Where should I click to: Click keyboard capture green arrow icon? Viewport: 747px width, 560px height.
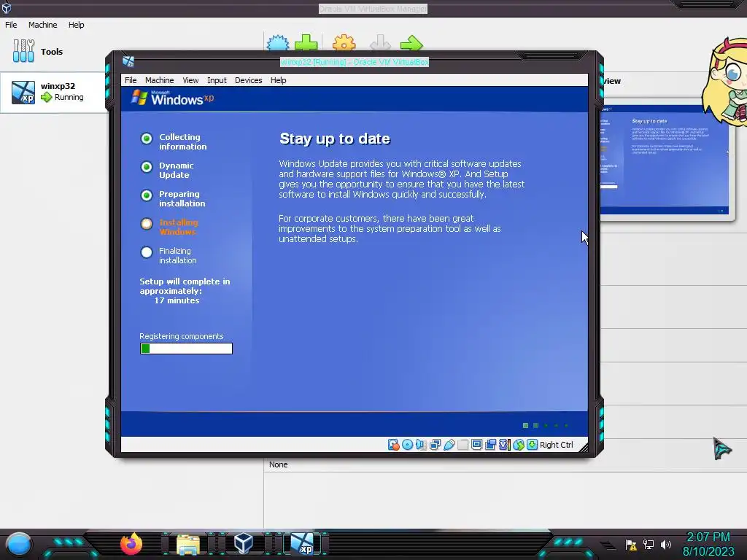(532, 445)
